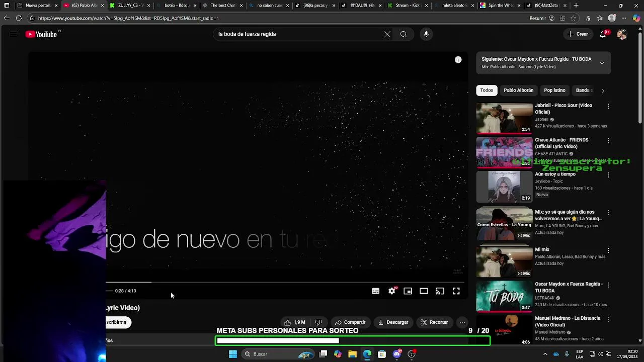
Task: Open more actions three-dot button
Action: 462,322
